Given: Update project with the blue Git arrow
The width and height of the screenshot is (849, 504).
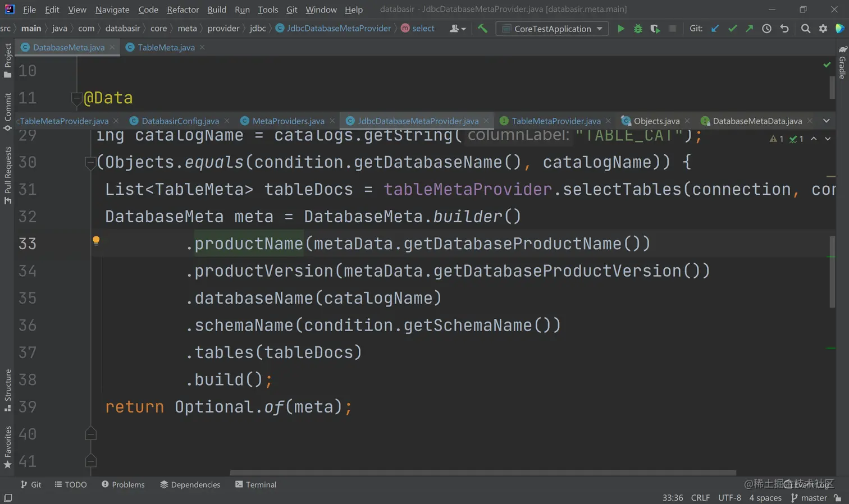Looking at the screenshot, I should click(x=715, y=29).
